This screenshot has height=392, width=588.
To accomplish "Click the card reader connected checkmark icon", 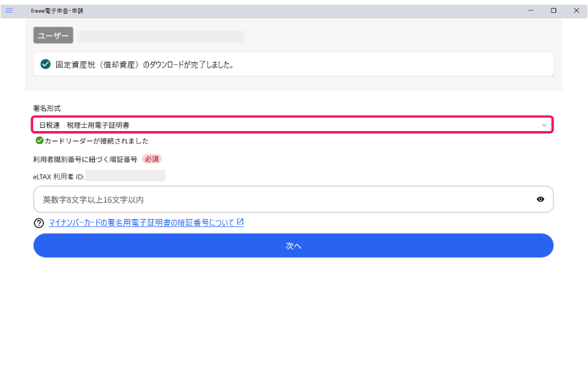I will pyautogui.click(x=39, y=141).
